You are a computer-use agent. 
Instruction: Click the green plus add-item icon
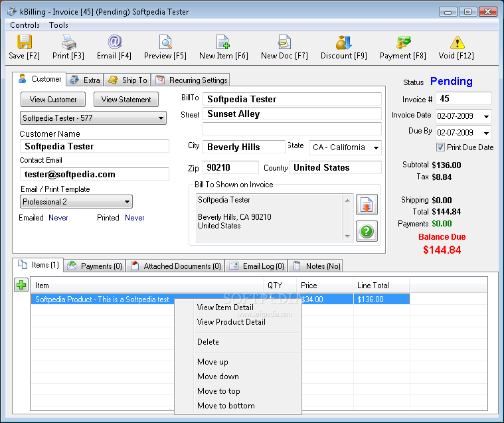21,285
